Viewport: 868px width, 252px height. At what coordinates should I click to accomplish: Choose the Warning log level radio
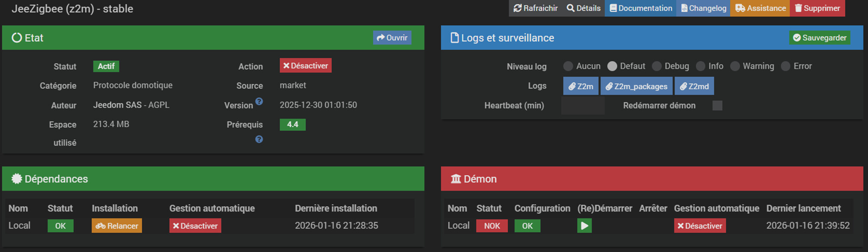pyautogui.click(x=735, y=66)
